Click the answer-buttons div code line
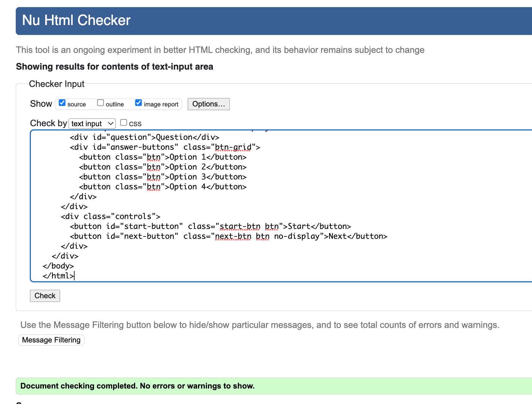532x404 pixels. click(x=165, y=147)
